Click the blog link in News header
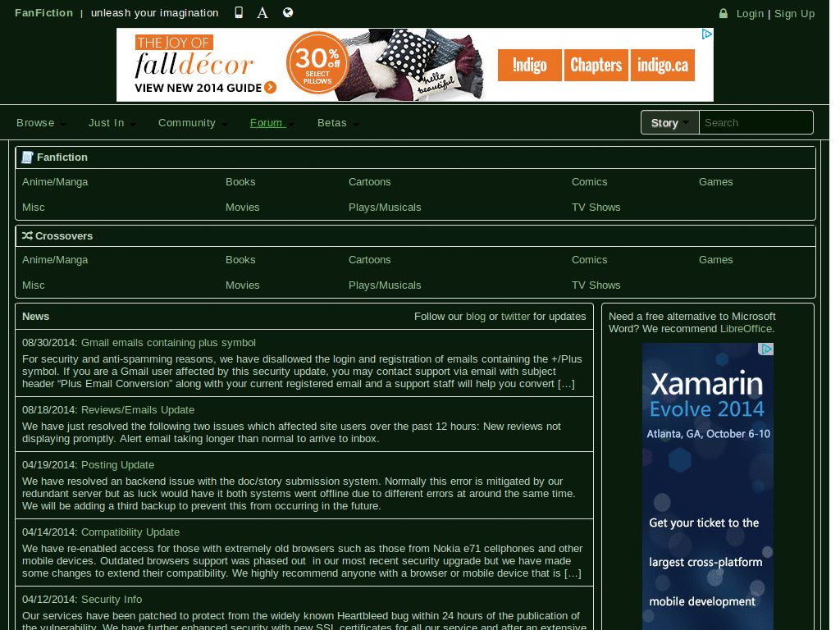Viewport: 840px width, 630px height. 475,317
